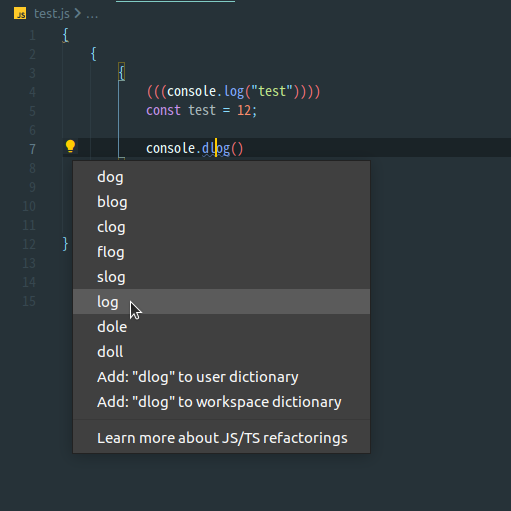
Task: Choose the 'dog' spelling suggestion
Action: 221,177
